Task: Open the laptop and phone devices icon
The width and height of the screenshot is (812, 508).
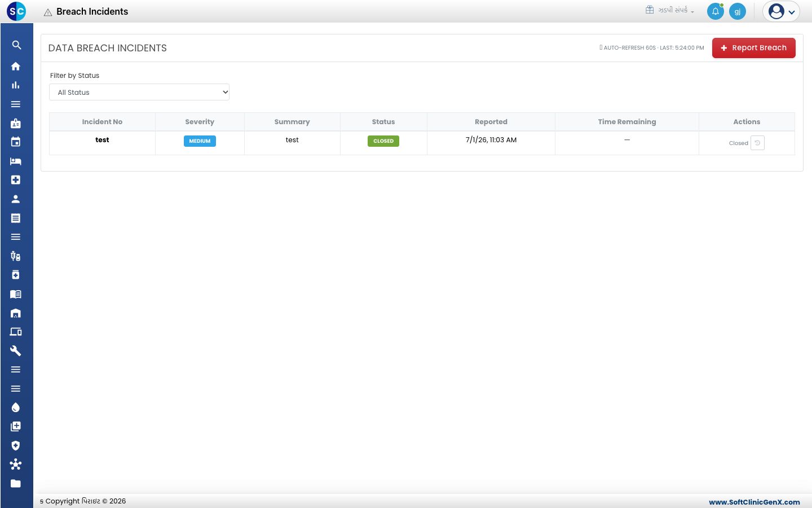Action: click(16, 332)
